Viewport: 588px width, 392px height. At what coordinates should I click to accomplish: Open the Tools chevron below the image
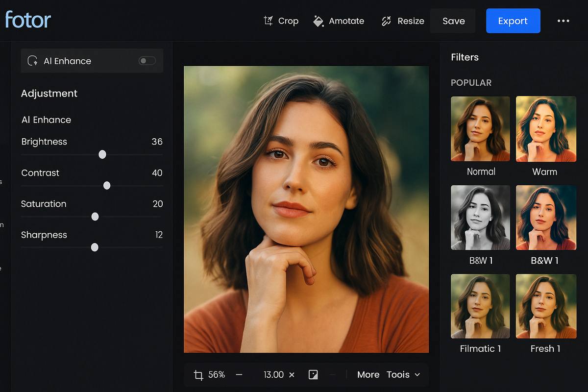(x=417, y=374)
